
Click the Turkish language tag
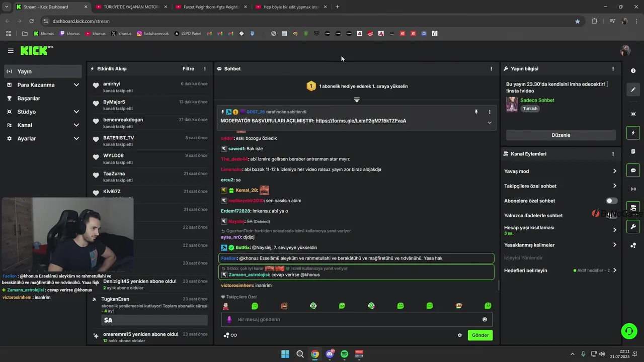pos(530,109)
